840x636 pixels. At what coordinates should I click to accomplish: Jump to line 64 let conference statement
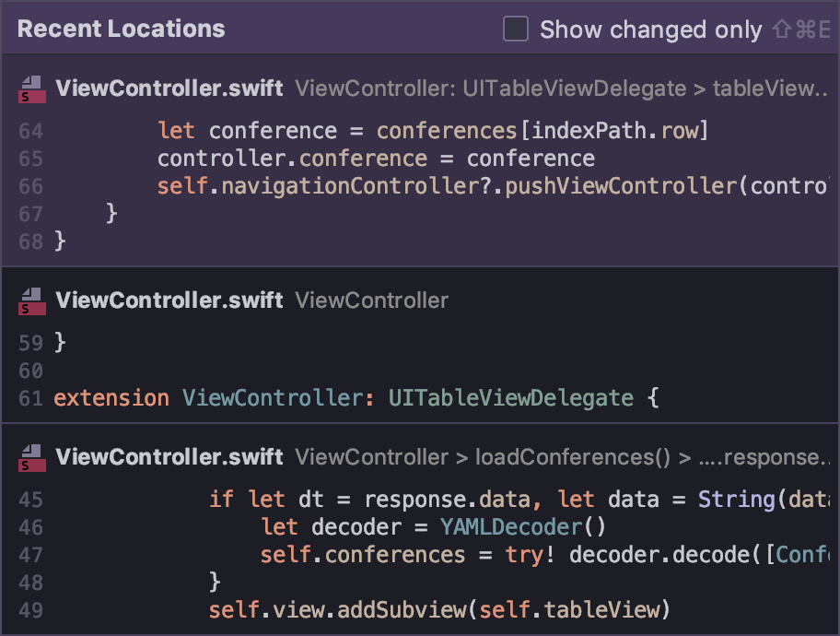coord(433,131)
